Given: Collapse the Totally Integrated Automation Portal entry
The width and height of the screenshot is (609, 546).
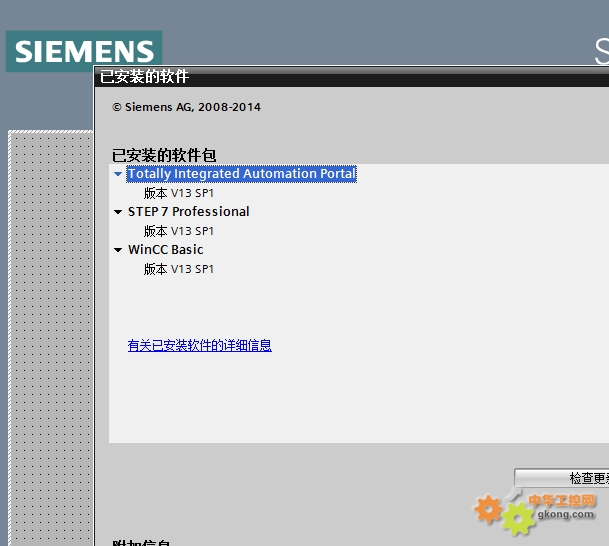Looking at the screenshot, I should [118, 174].
